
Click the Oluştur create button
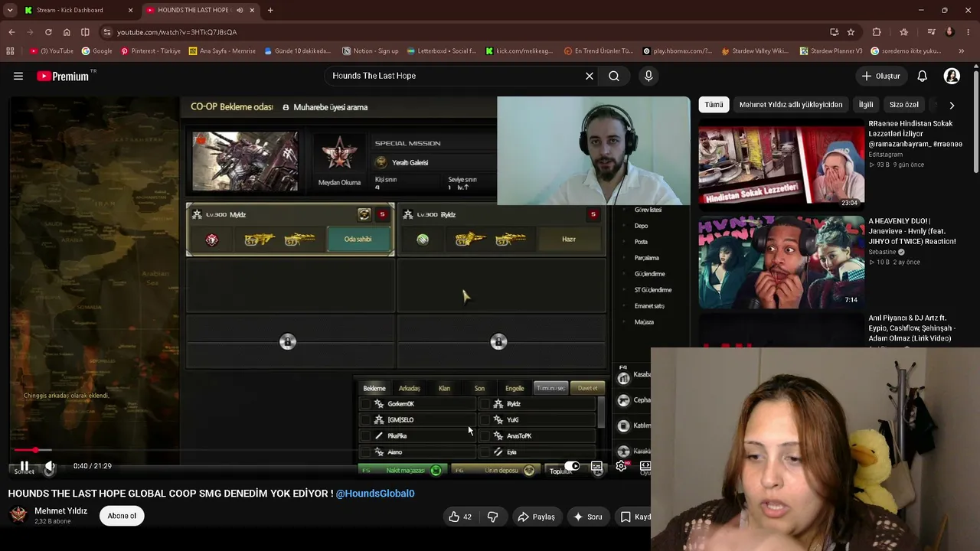coord(880,76)
